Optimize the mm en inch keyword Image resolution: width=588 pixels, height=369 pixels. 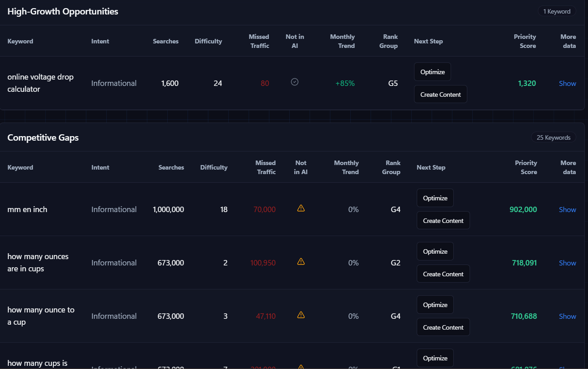(435, 198)
